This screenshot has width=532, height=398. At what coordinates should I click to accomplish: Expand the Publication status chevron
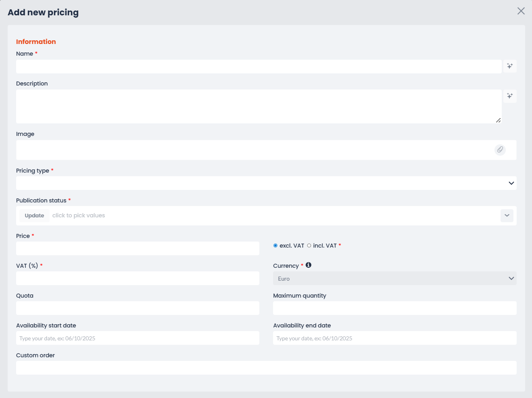pyautogui.click(x=507, y=215)
